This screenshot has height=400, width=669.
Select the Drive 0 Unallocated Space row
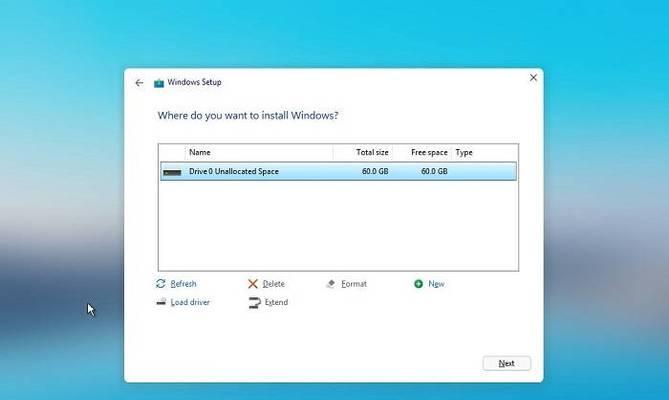(338, 171)
